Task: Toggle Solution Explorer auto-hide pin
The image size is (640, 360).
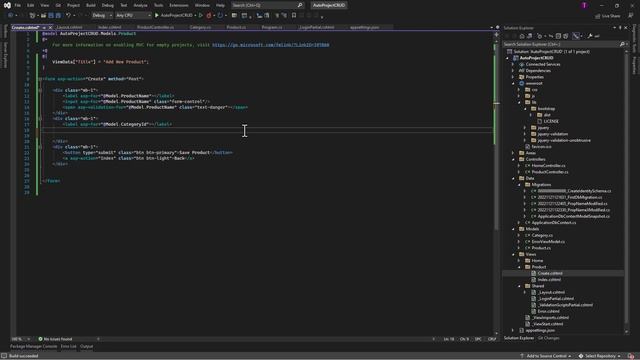Action: coord(620,28)
